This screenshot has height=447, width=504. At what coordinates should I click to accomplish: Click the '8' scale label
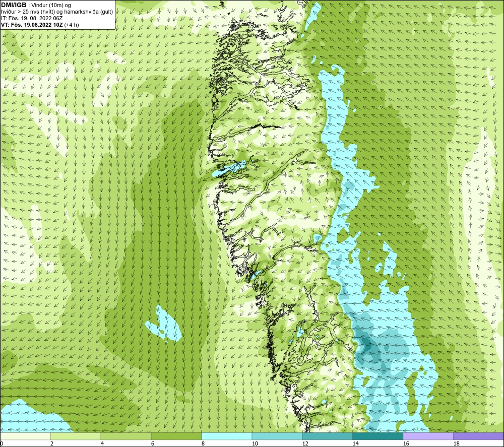[203, 444]
